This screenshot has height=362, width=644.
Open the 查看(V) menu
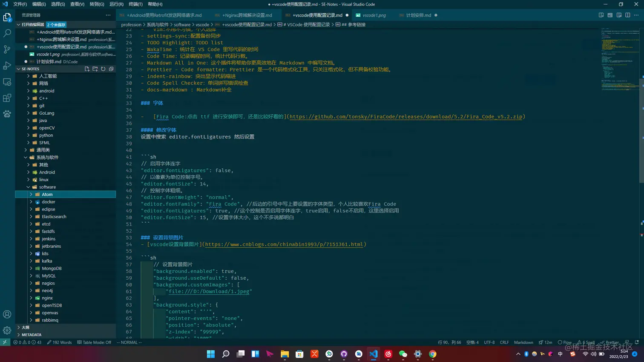pos(77,4)
